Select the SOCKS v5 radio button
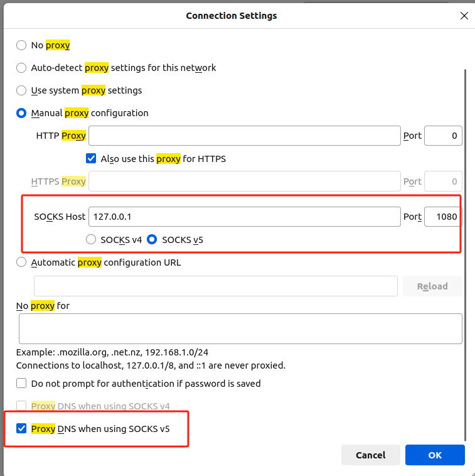The image size is (475, 476). (x=152, y=239)
